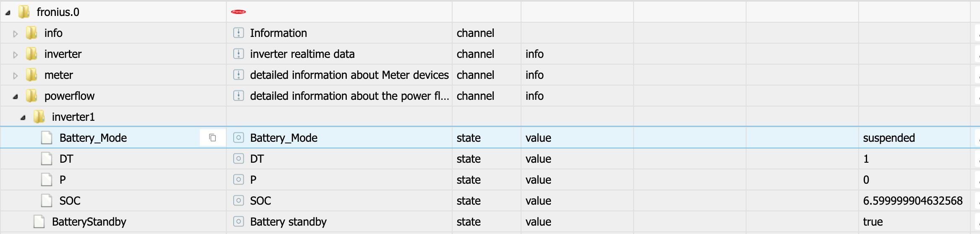Click the state icon beside DT name

pos(238,159)
